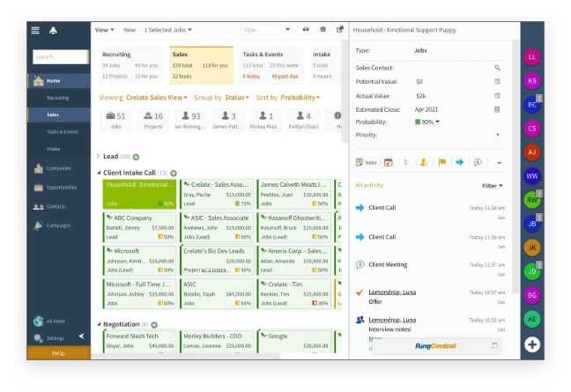
Task: Click the pop-out window icon
Action: (340, 29)
